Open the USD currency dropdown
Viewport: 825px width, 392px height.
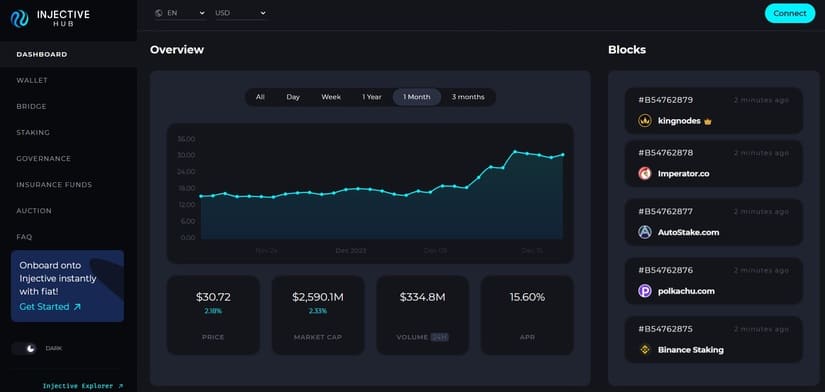tap(241, 13)
